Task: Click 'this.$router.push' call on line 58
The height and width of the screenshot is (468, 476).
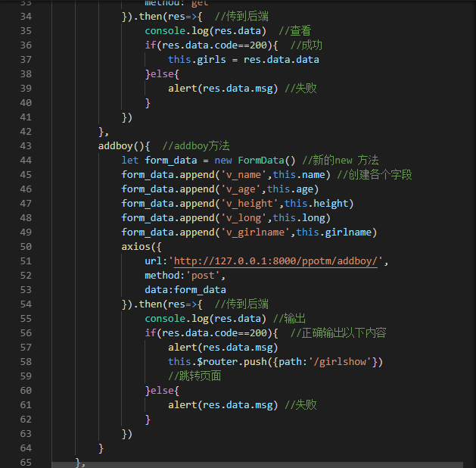Action: pyautogui.click(x=217, y=362)
